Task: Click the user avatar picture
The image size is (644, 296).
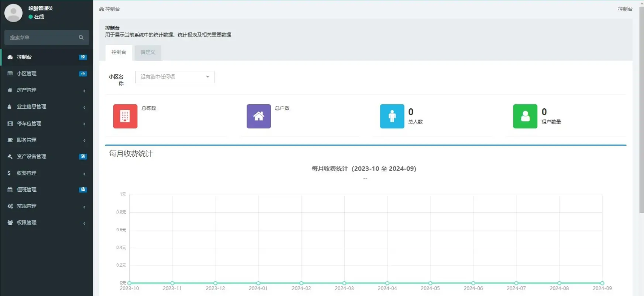Action: (x=13, y=13)
